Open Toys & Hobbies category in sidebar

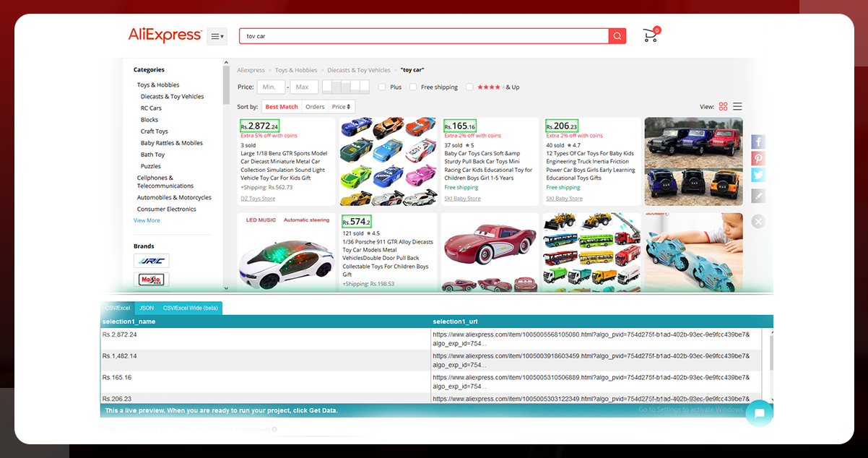[158, 85]
